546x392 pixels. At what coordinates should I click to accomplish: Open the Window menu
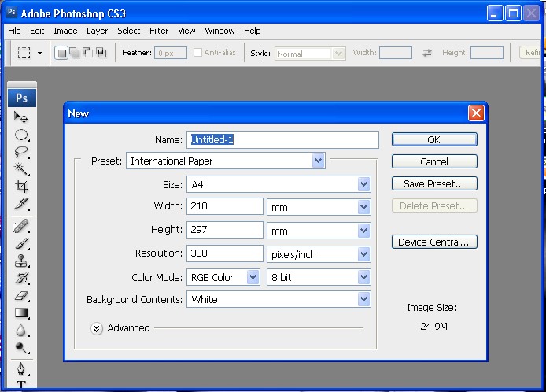click(x=220, y=31)
